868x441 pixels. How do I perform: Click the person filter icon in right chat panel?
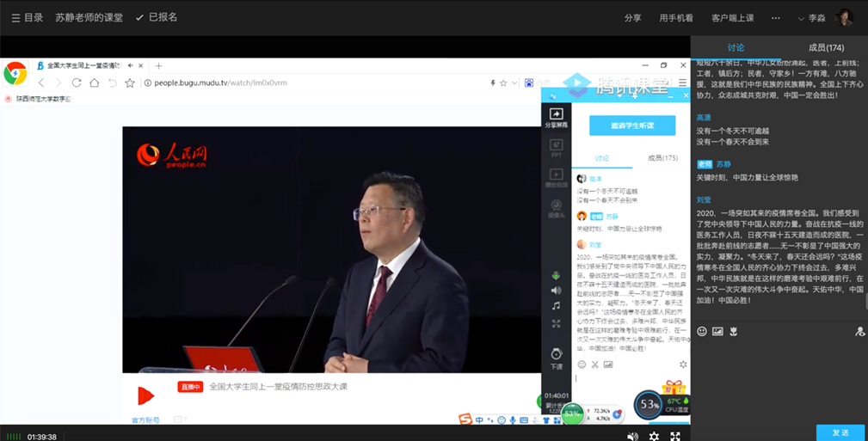coord(859,332)
